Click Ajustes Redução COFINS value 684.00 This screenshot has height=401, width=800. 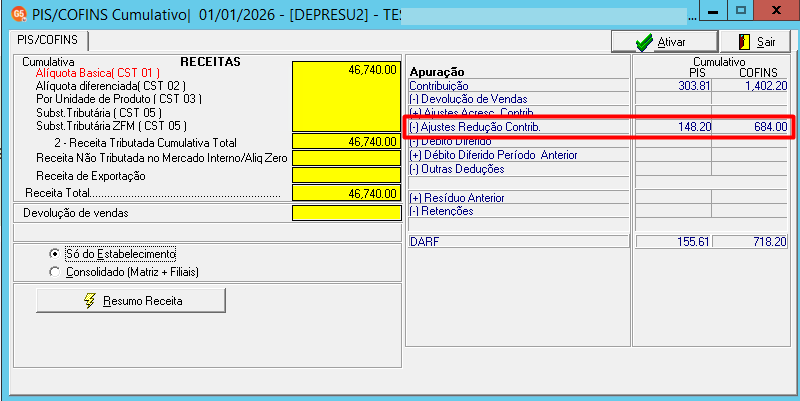point(770,128)
